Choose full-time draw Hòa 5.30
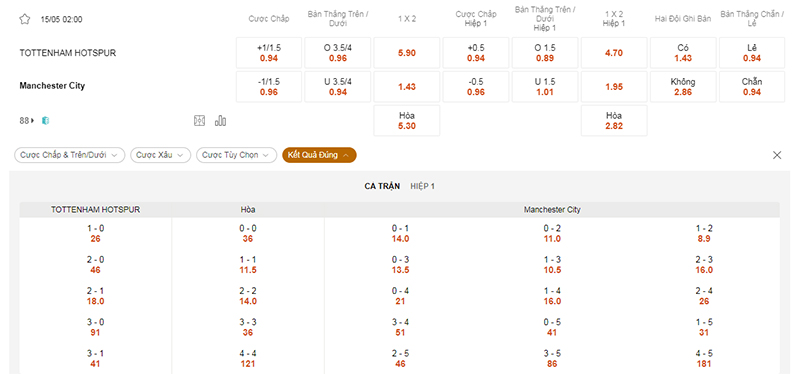 [x=407, y=120]
